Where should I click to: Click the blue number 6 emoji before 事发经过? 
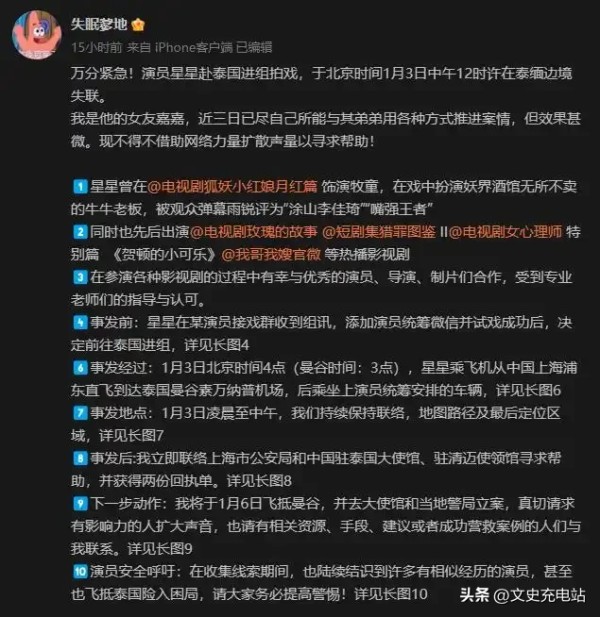(x=80, y=368)
